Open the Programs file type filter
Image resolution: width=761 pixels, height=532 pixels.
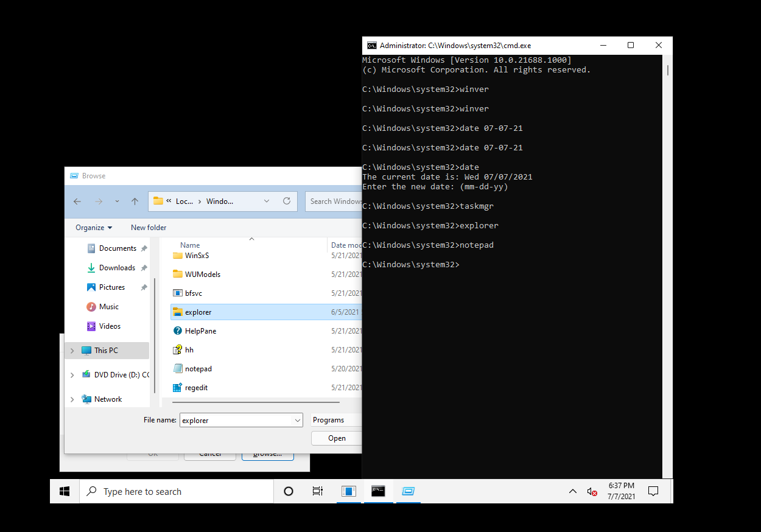click(335, 420)
